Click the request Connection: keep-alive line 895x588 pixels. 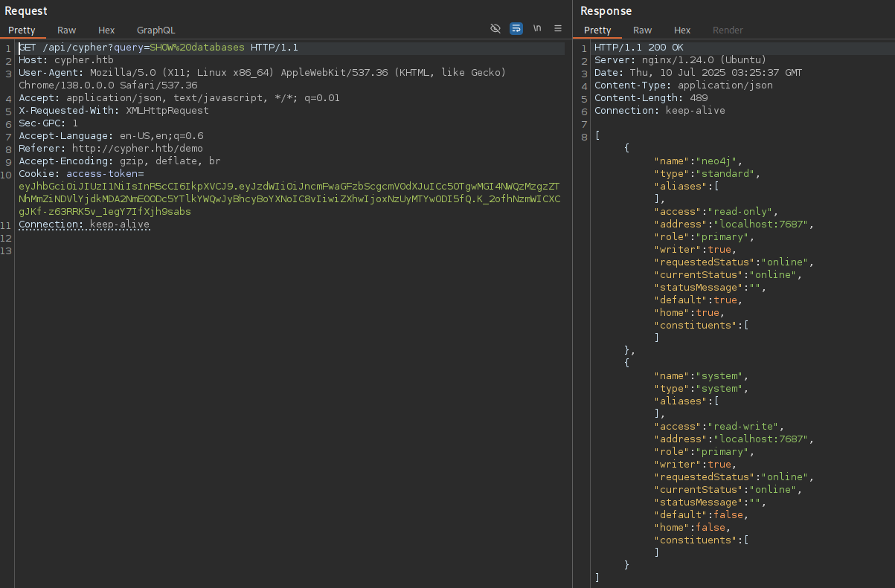coord(84,224)
